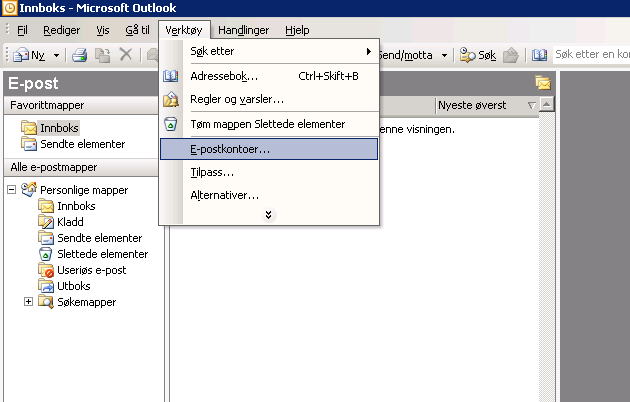Expand the Søk etter submenu
The height and width of the screenshot is (402, 630).
[269, 51]
